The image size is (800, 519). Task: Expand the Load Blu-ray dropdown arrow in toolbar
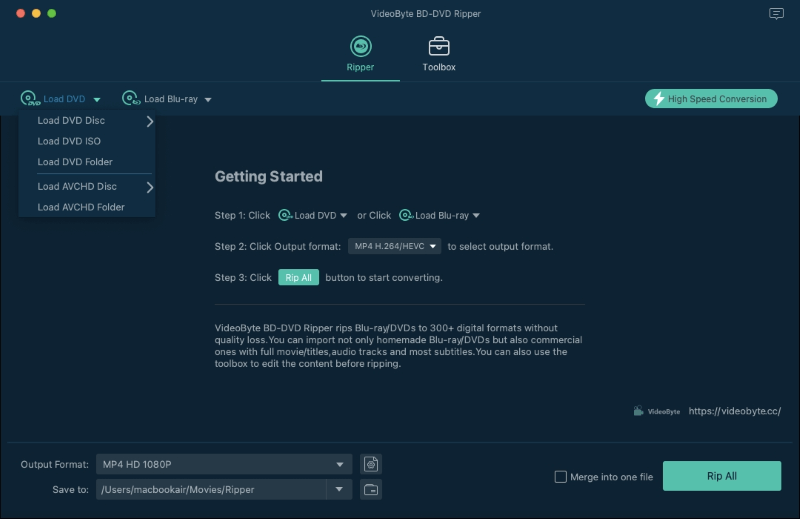coord(208,100)
